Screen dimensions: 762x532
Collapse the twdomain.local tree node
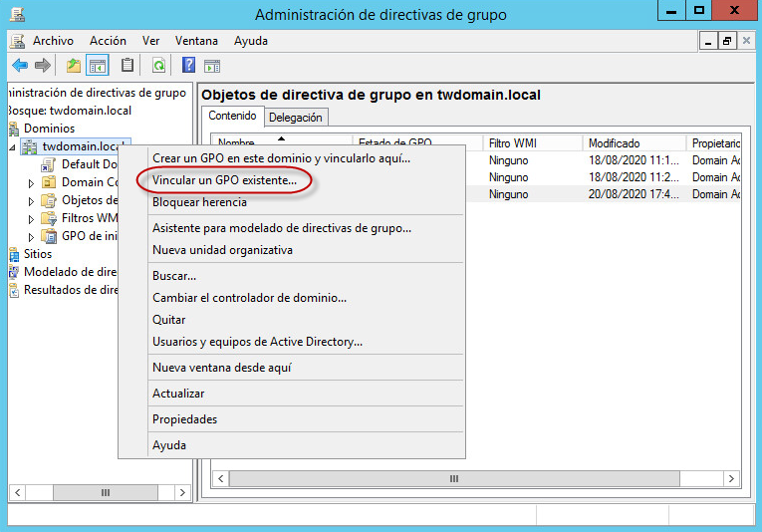click(x=13, y=147)
